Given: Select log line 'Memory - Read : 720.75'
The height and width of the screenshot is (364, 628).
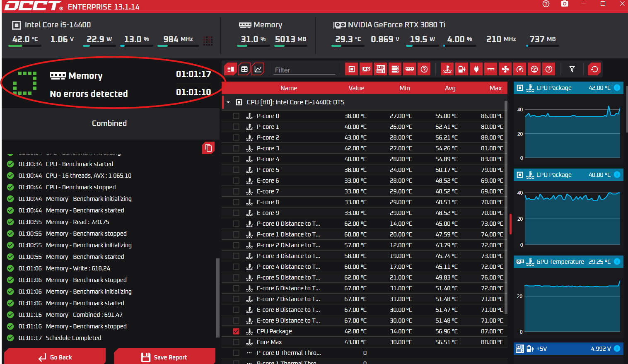Looking at the screenshot, I should [x=77, y=222].
